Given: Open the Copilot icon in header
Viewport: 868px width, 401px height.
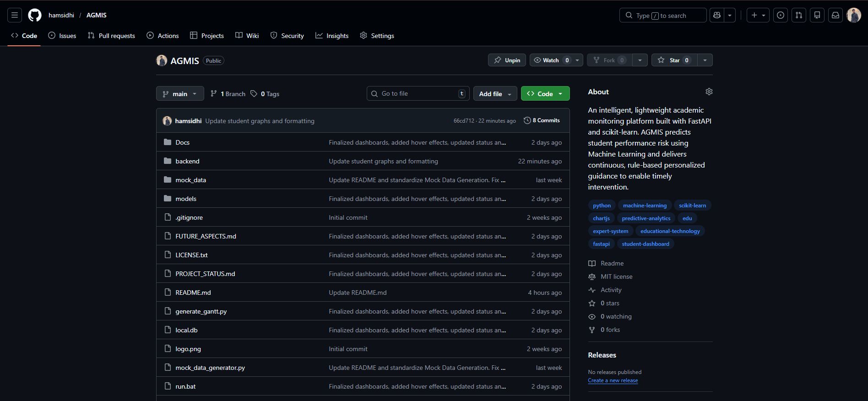Looking at the screenshot, I should [717, 15].
